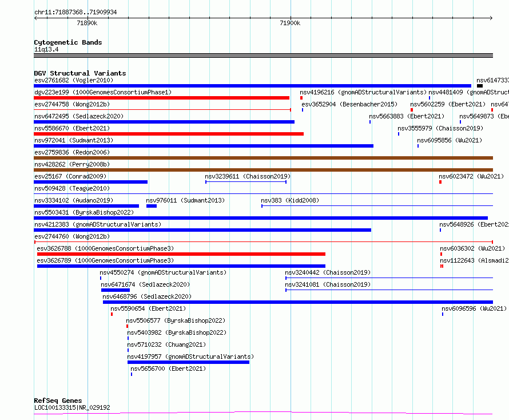Click nsv6095856 (Wu2021) label
Viewport: 509px width, 420px height.
click(450, 140)
